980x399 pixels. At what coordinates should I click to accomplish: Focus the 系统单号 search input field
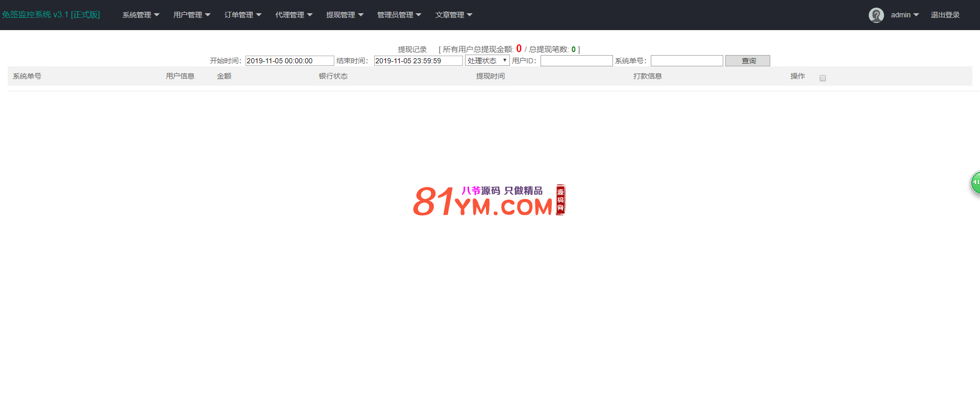tap(687, 61)
